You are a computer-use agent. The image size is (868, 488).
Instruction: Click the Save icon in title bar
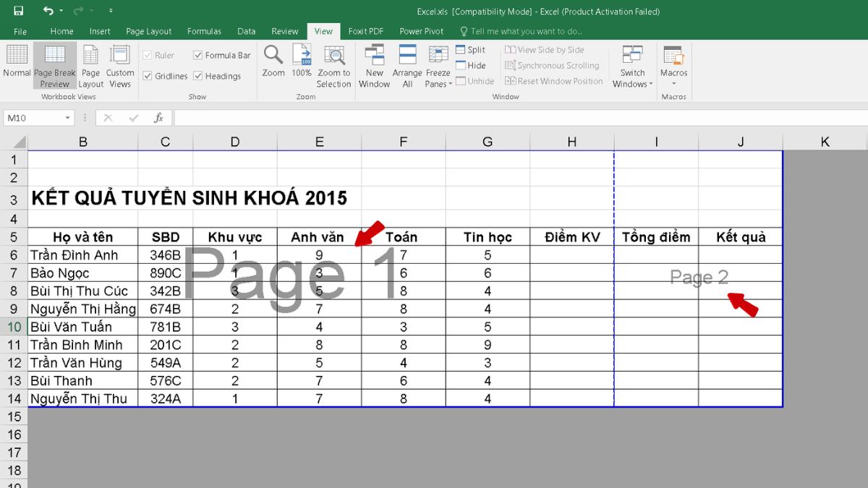pyautogui.click(x=18, y=11)
